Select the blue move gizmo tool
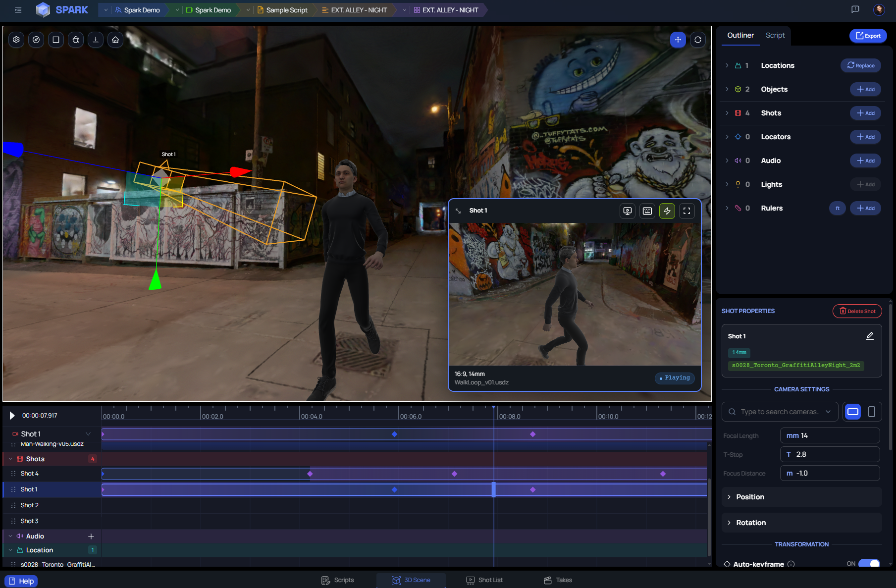The width and height of the screenshot is (896, 588). [x=678, y=40]
